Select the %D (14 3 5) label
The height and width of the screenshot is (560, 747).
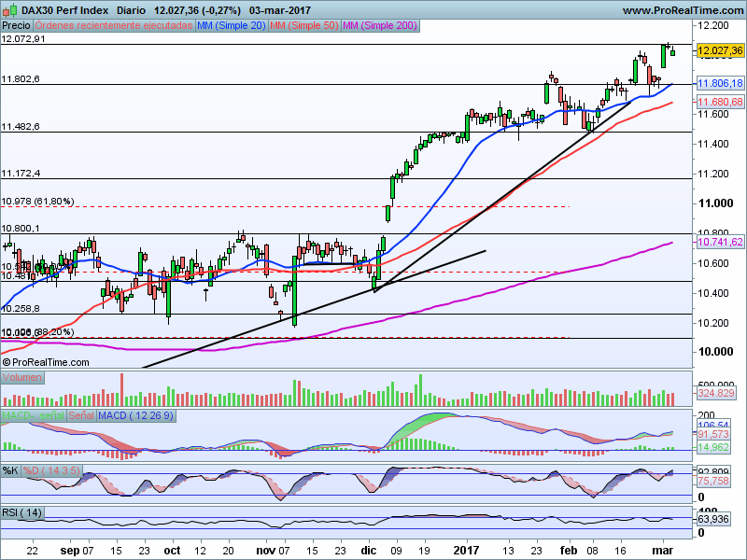[51, 471]
